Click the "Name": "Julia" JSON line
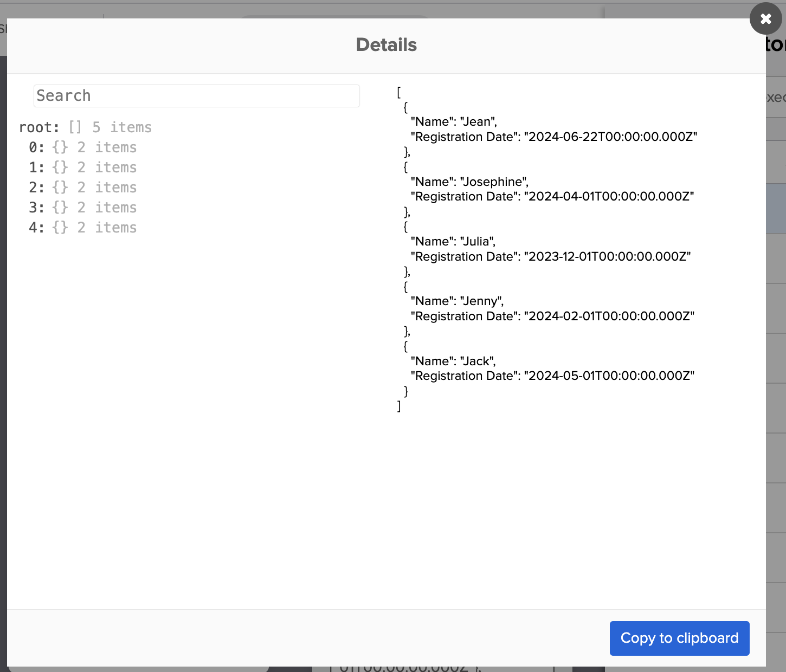Viewport: 786px width, 672px height. point(453,242)
